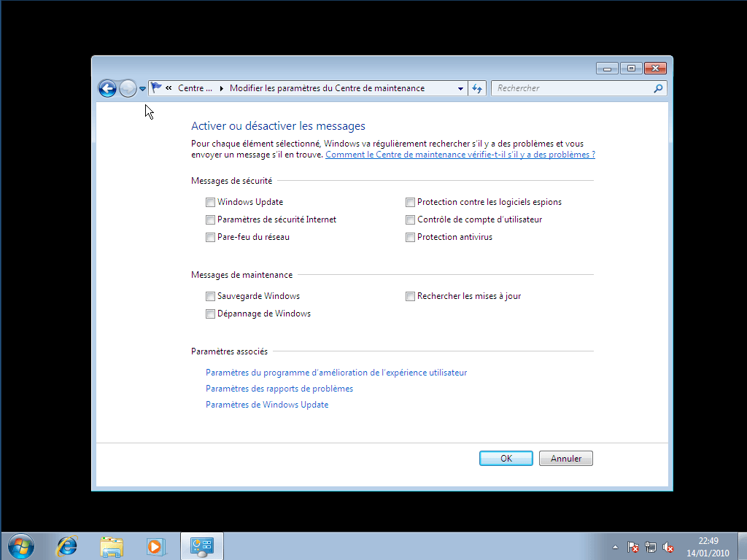
Task: Select the Control Panel taskbar button
Action: (202, 546)
